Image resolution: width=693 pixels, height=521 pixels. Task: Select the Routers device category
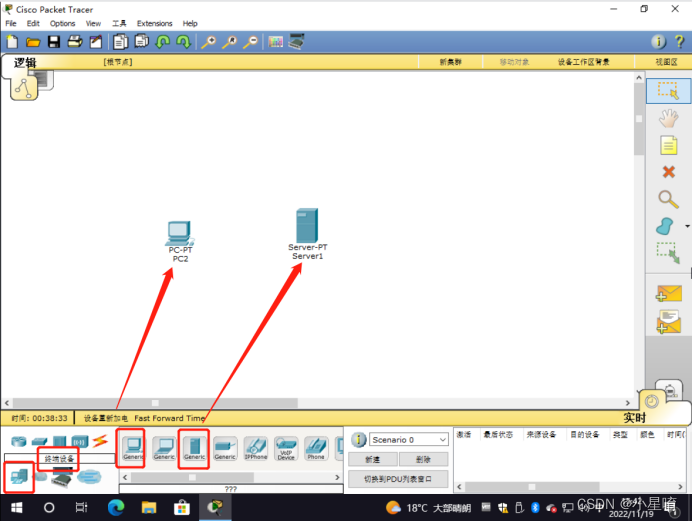(19, 441)
